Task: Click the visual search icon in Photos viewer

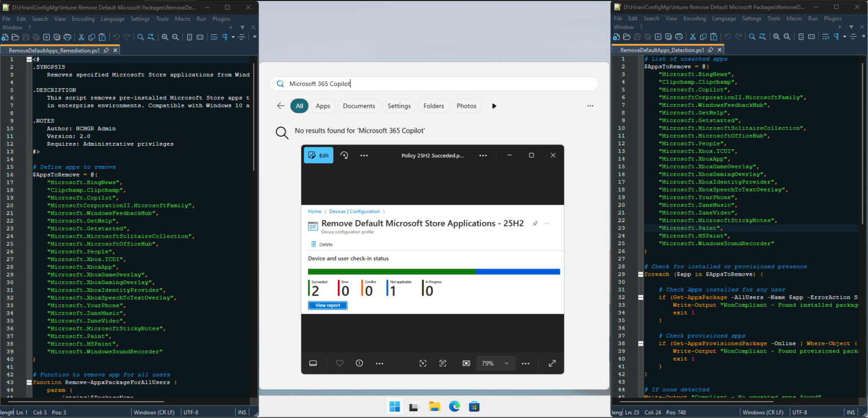Action: (x=423, y=363)
